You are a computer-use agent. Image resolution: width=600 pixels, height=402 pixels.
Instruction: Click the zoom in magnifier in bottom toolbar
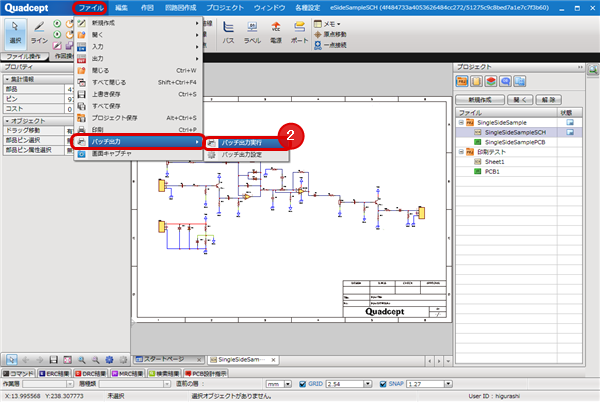point(82,360)
